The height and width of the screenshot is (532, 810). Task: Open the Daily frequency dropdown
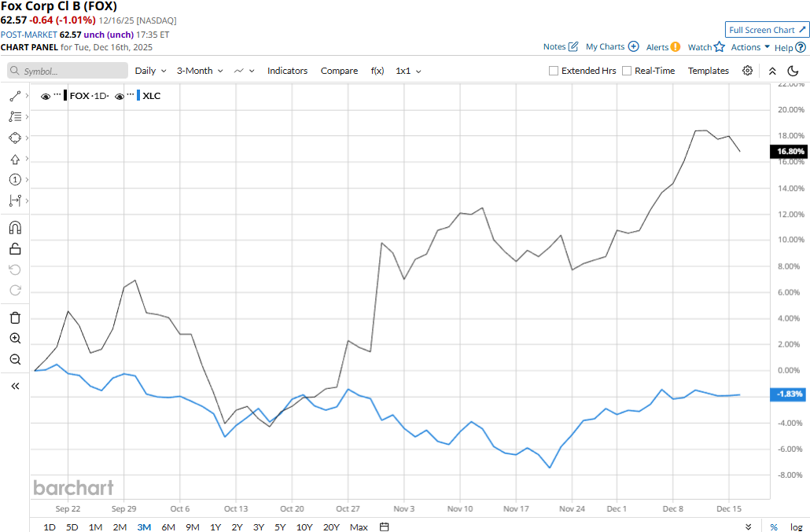click(150, 71)
